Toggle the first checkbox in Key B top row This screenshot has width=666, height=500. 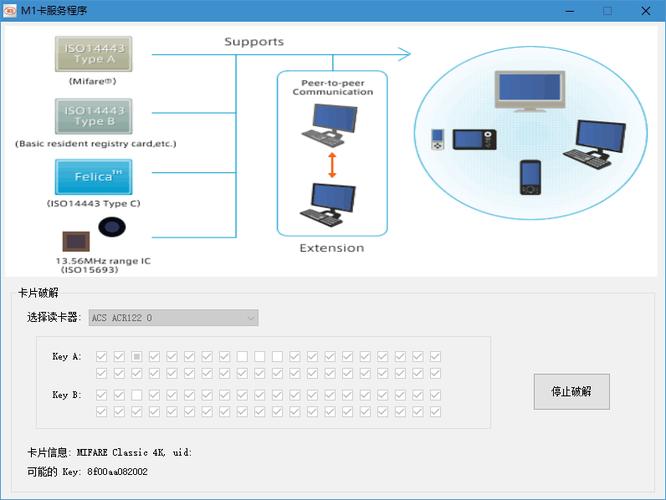click(102, 395)
